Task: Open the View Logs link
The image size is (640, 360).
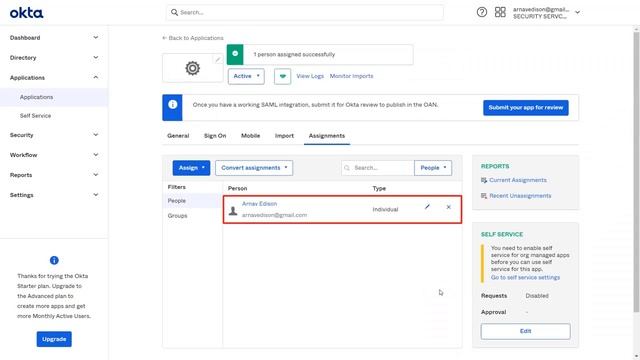Action: point(310,76)
